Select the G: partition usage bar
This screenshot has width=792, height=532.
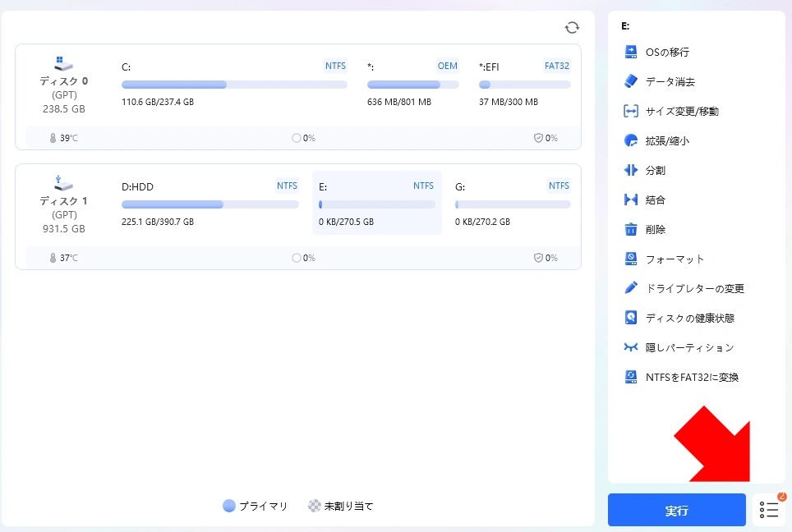513,204
